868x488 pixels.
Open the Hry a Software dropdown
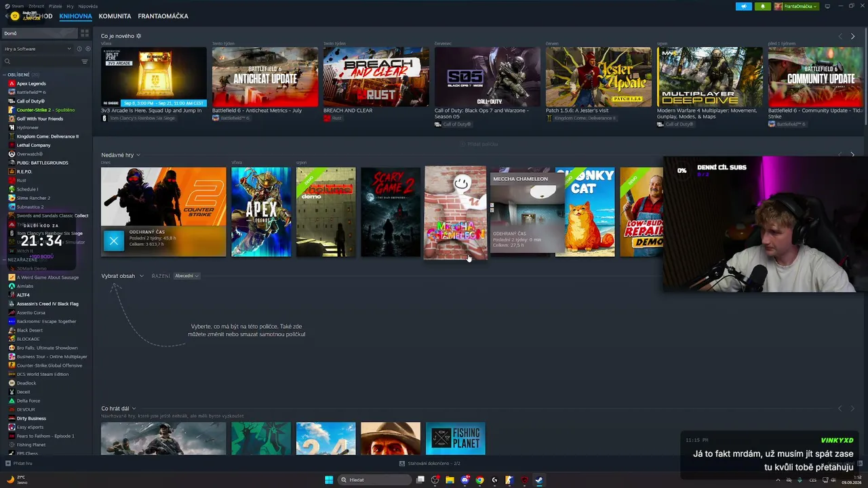[x=37, y=49]
